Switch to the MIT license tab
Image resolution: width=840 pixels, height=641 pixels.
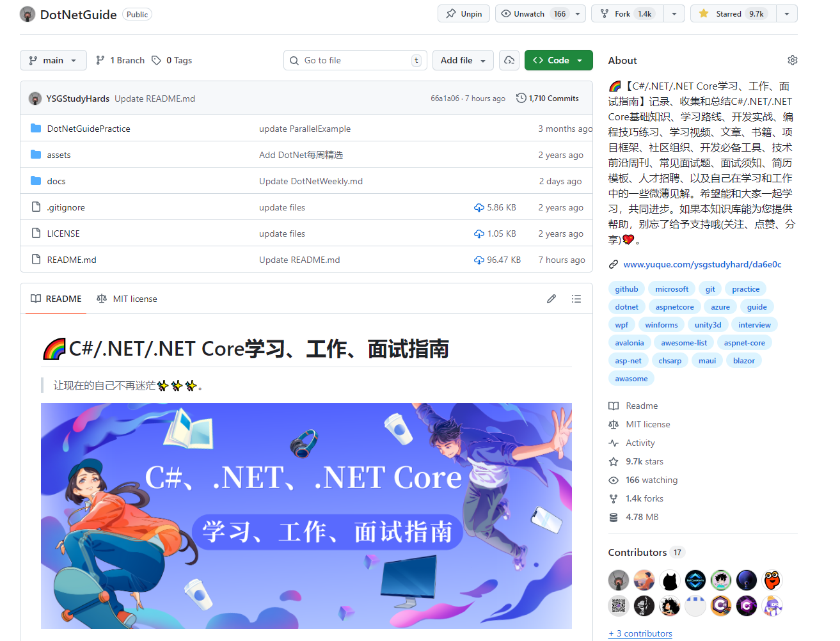127,299
